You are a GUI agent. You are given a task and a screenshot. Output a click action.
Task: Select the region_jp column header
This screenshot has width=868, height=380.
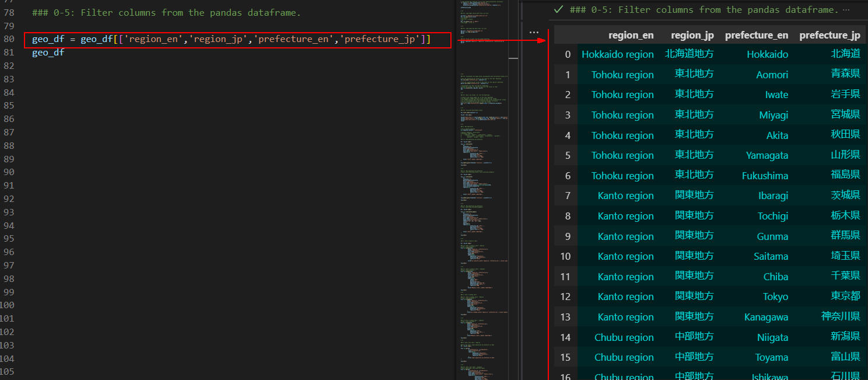[x=692, y=35]
